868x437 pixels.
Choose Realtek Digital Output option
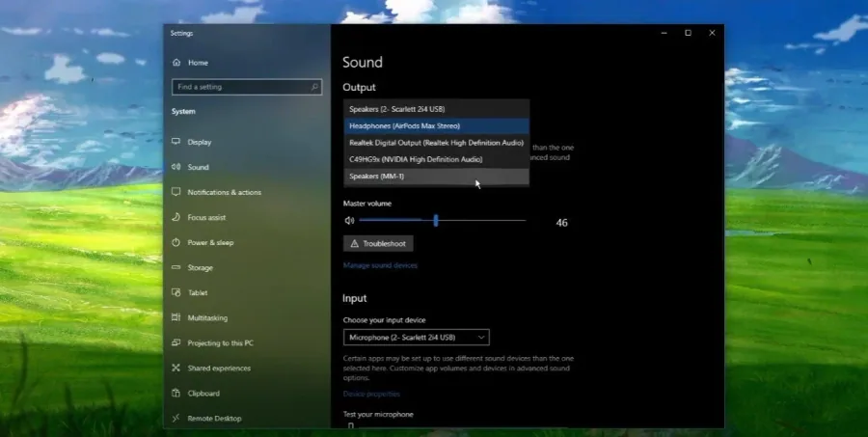436,143
